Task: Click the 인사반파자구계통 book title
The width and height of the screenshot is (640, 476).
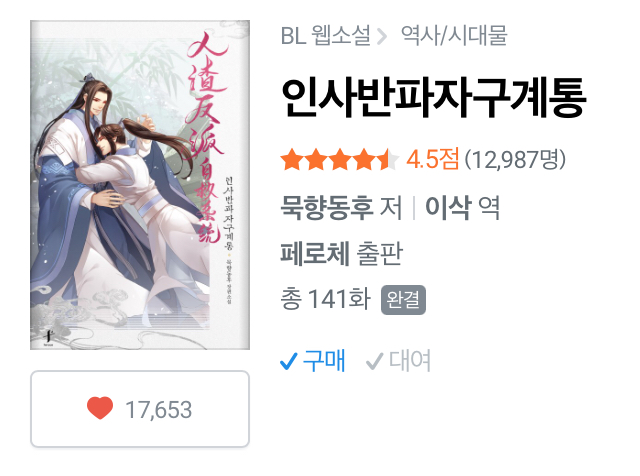Action: [x=433, y=98]
